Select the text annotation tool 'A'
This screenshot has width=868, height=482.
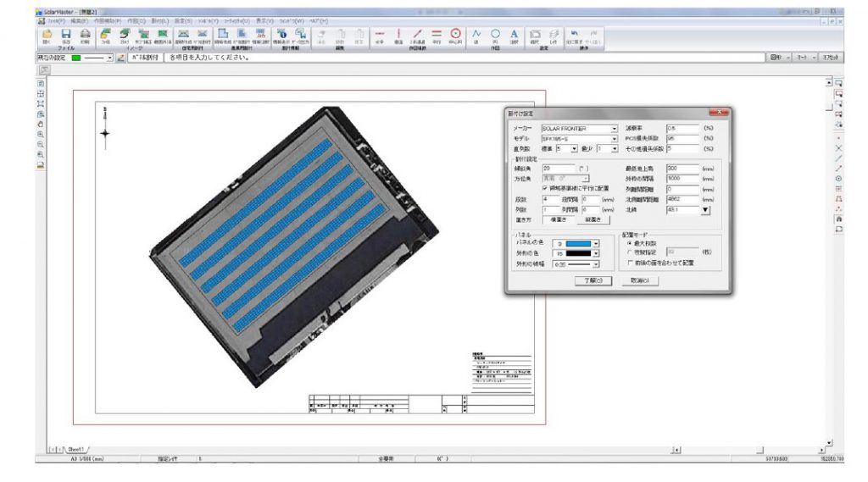(x=515, y=35)
